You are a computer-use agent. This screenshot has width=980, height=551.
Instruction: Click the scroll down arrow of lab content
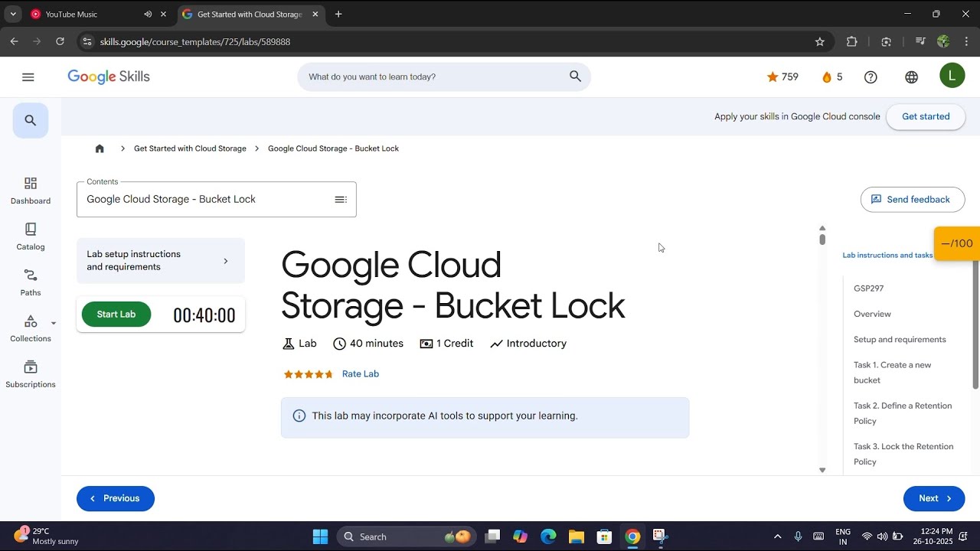pyautogui.click(x=822, y=470)
